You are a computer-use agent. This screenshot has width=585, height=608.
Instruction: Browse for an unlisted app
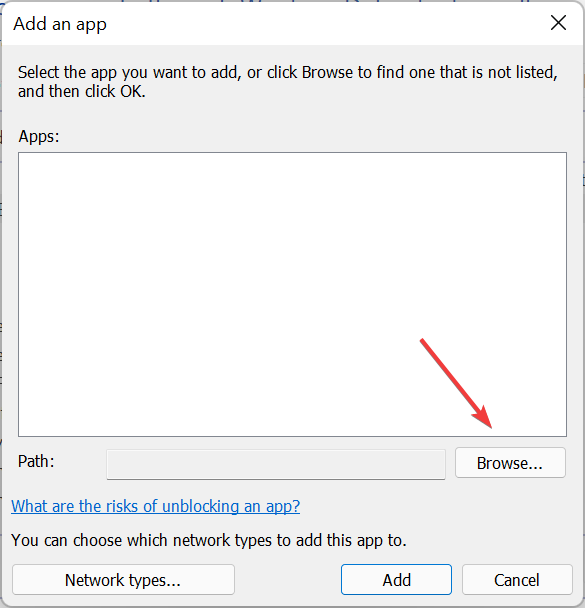[510, 463]
